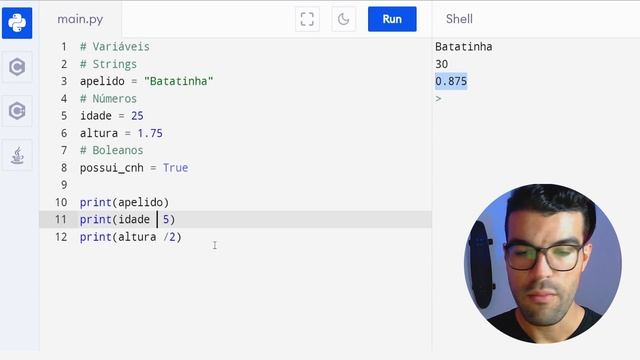Click 'Batatinha' output in Shell
The height and width of the screenshot is (360, 640).
click(464, 47)
